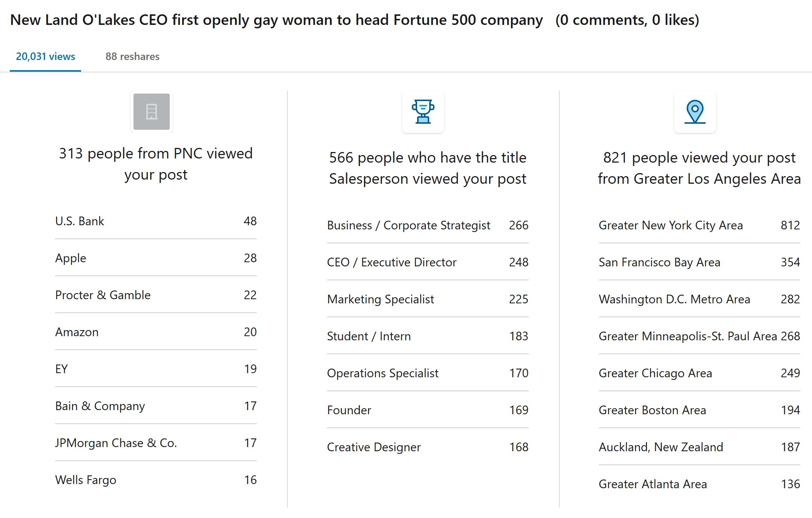Select the U.S. Bank row
812x518 pixels.
[x=156, y=221]
